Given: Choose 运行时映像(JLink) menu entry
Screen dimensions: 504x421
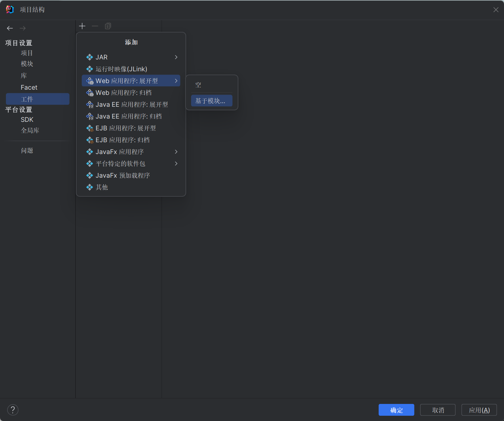Looking at the screenshot, I should pyautogui.click(x=131, y=69).
